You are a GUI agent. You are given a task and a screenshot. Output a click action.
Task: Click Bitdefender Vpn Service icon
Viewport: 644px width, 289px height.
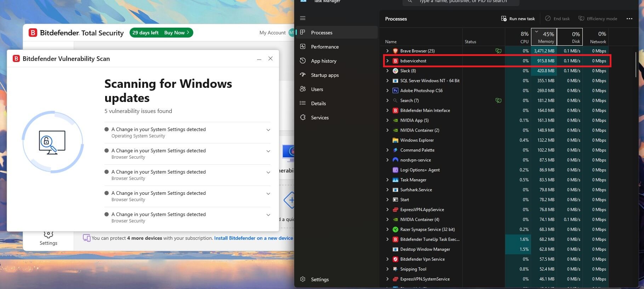[395, 259]
